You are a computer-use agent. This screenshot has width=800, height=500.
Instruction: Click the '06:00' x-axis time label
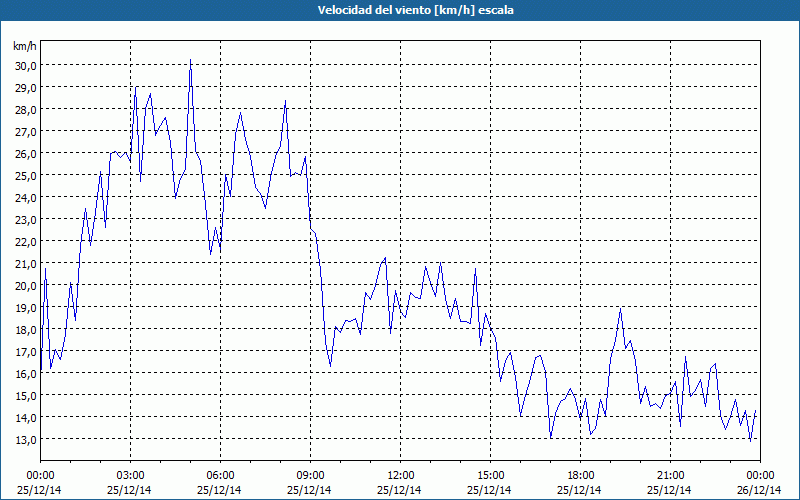tap(220, 476)
